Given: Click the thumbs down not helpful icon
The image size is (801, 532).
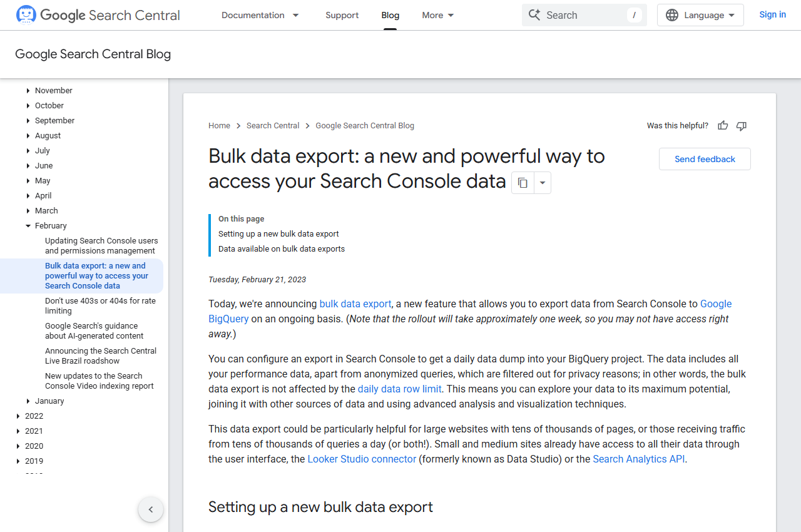Looking at the screenshot, I should click(742, 126).
